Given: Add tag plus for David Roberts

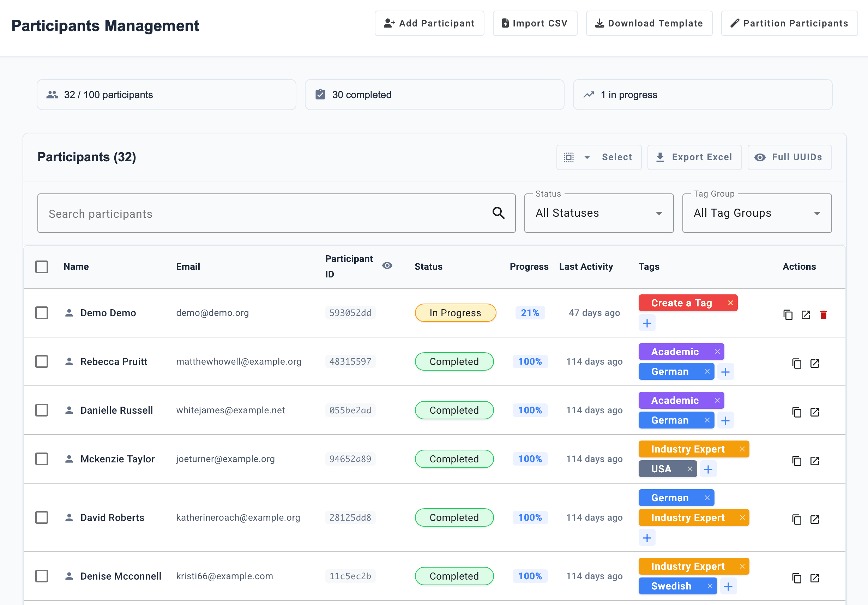Looking at the screenshot, I should click(x=647, y=538).
